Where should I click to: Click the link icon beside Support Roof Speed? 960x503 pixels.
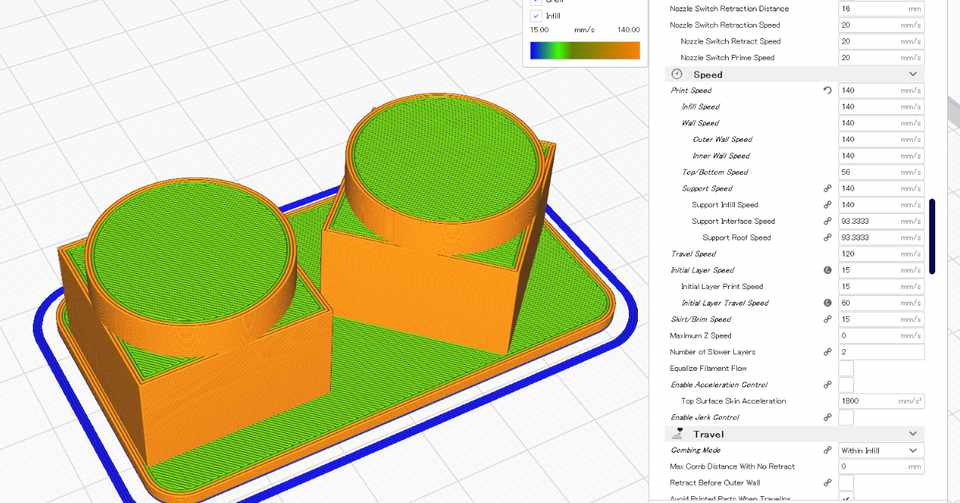coord(827,237)
